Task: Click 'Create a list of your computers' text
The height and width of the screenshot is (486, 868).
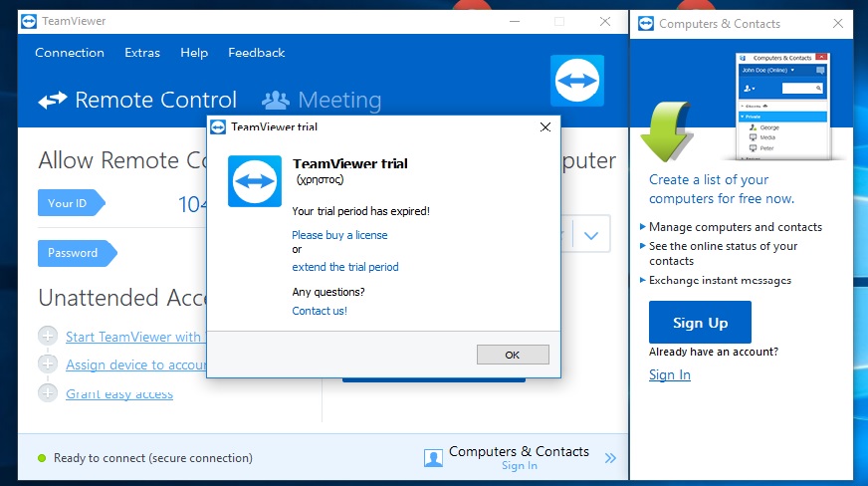Action: click(x=722, y=189)
